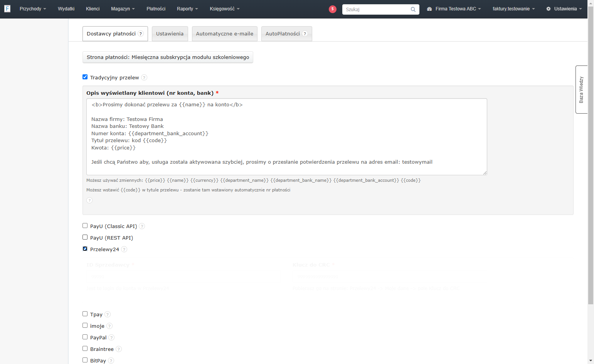Click the dashboard icon by Firma Testowa ABC

pos(429,9)
